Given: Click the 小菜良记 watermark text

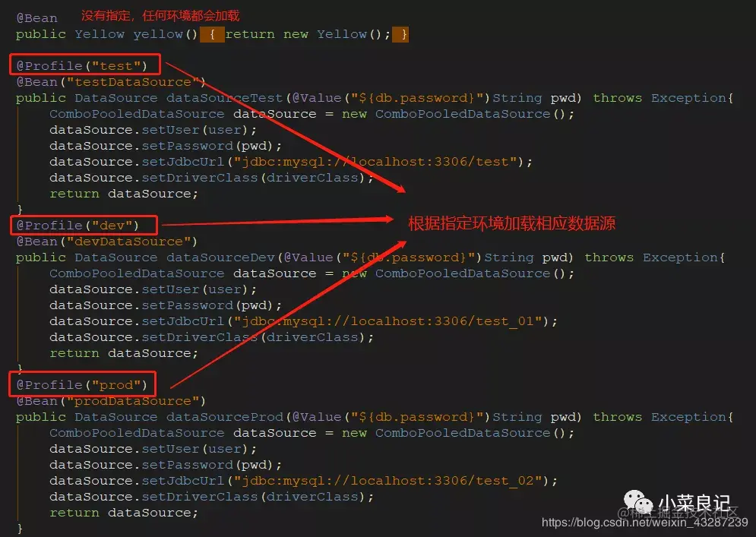Looking at the screenshot, I should (694, 504).
